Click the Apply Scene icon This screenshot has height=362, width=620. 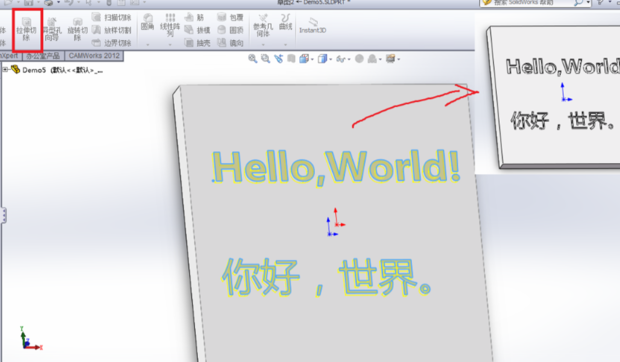pyautogui.click(x=372, y=59)
